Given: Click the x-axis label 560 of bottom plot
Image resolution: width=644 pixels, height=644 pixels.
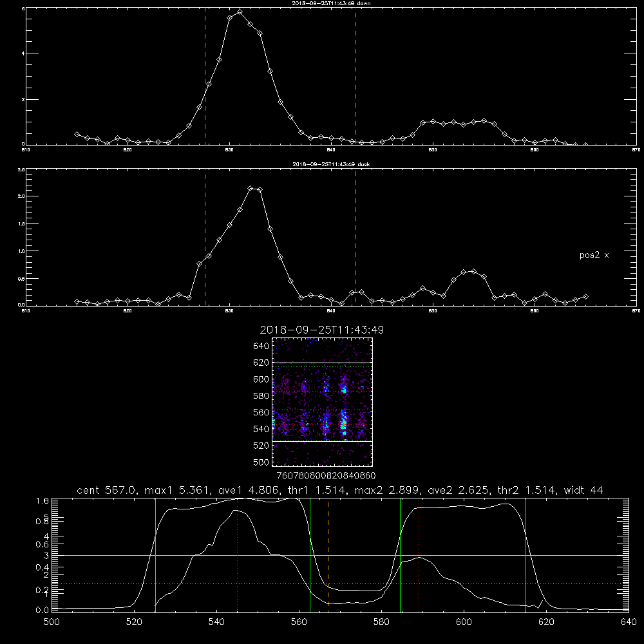Looking at the screenshot, I should 299,622.
